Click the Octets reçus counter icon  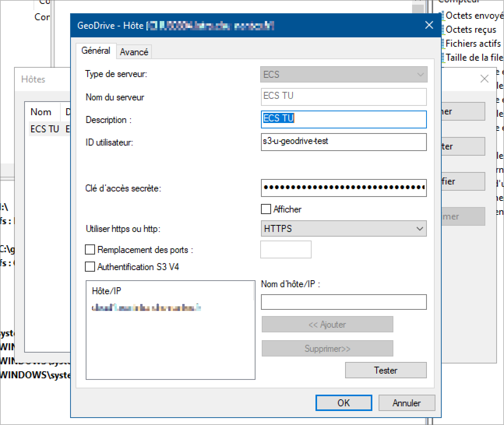(x=442, y=30)
